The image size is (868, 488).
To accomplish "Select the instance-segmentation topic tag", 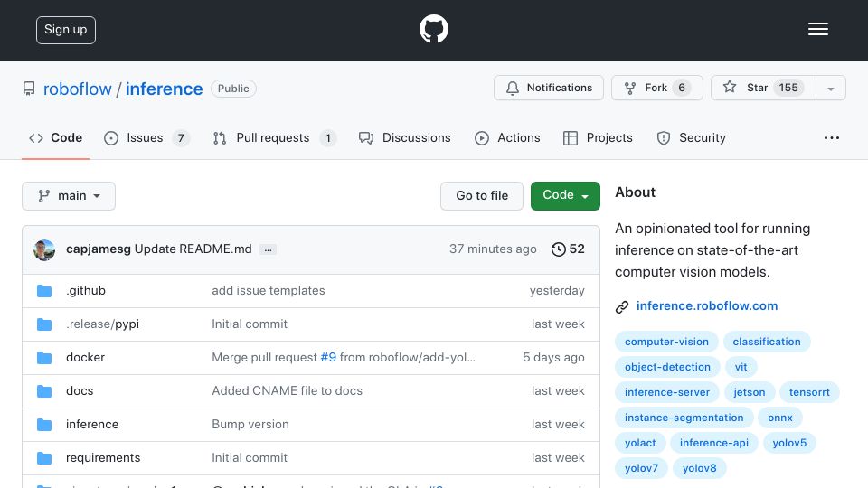I will click(x=684, y=418).
